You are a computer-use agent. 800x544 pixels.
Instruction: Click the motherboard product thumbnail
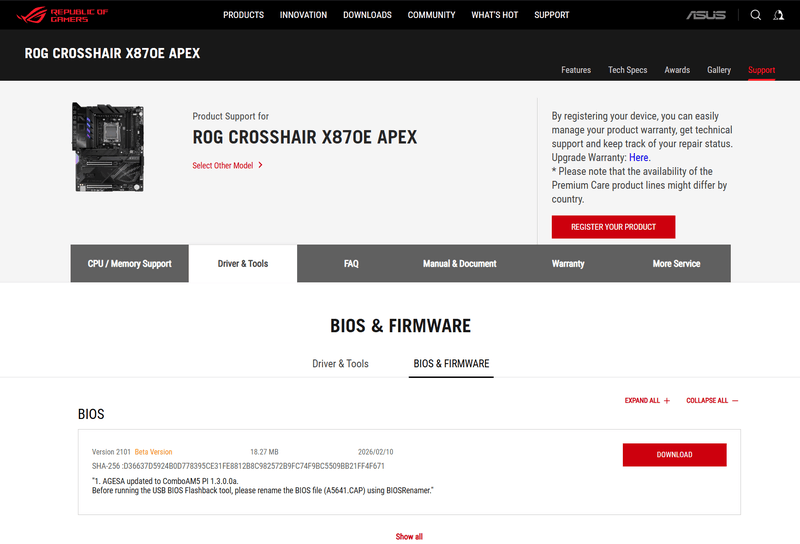click(108, 147)
